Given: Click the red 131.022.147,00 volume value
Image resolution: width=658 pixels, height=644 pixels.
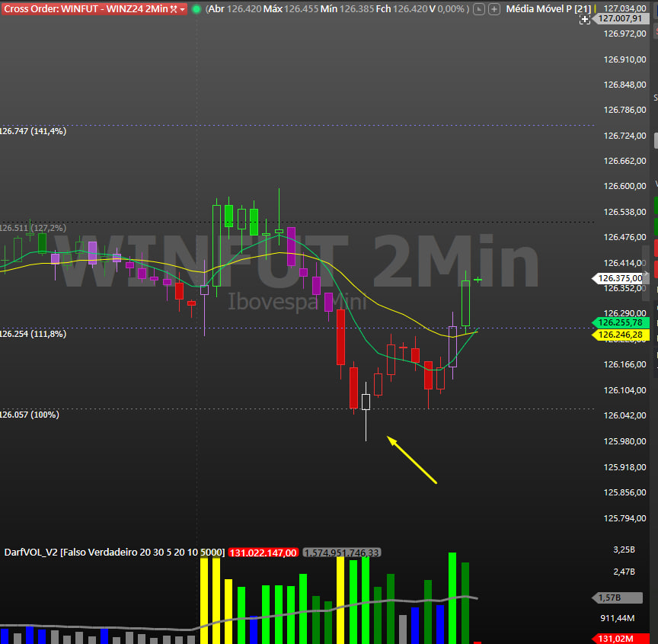Looking at the screenshot, I should pos(263,553).
